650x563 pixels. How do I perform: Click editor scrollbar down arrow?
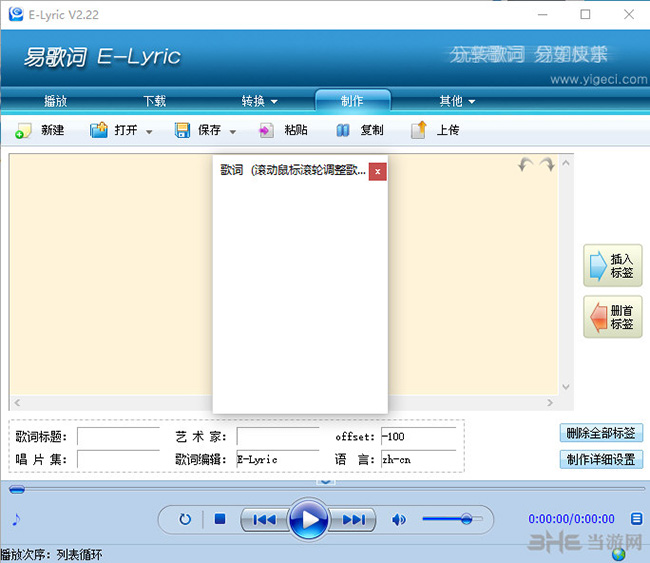click(566, 387)
